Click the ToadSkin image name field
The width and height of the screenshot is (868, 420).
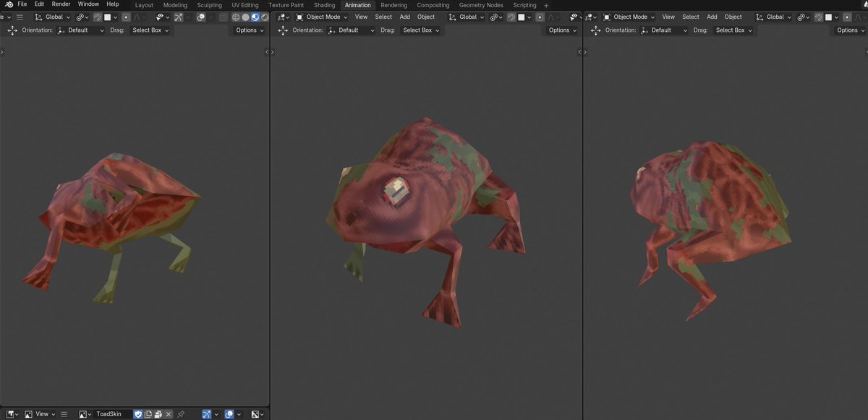pyautogui.click(x=113, y=414)
